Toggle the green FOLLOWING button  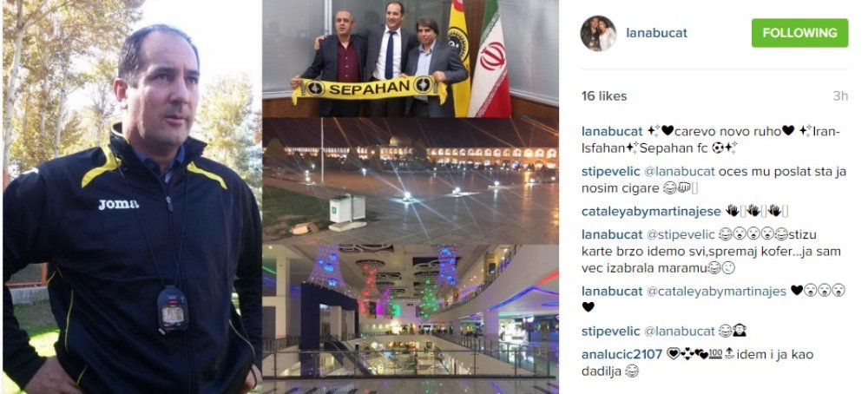(x=799, y=33)
